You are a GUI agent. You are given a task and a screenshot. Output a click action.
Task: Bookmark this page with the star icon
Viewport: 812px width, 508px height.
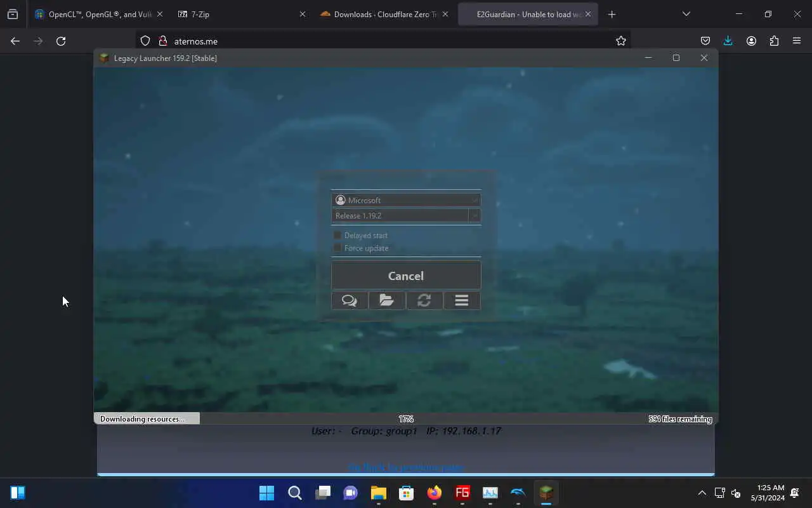point(620,41)
